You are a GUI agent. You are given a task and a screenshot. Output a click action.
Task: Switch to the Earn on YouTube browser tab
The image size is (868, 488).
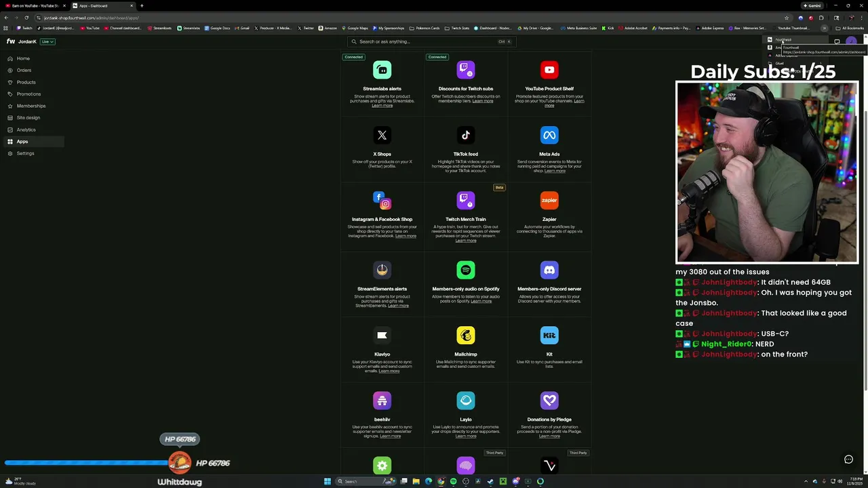34,5
